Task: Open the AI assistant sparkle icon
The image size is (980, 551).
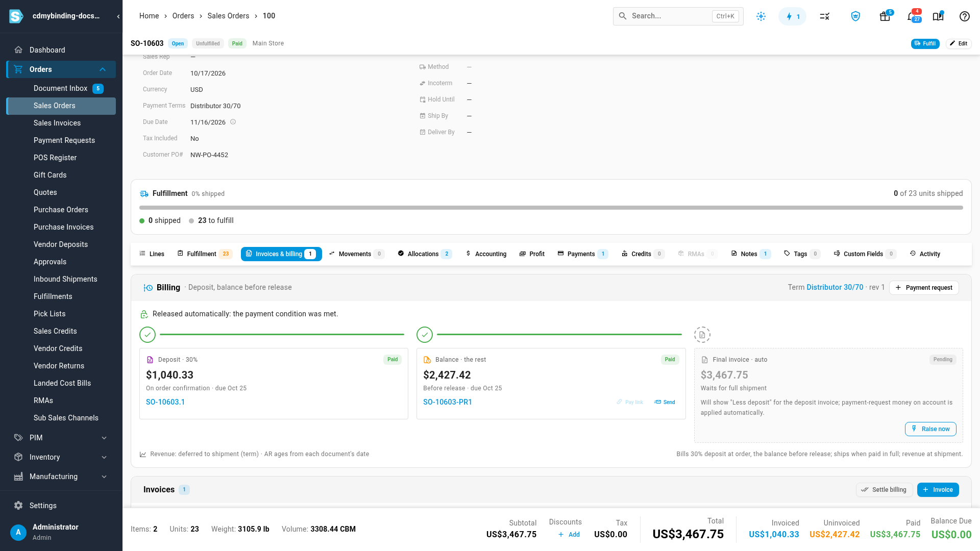Action: pyautogui.click(x=761, y=16)
